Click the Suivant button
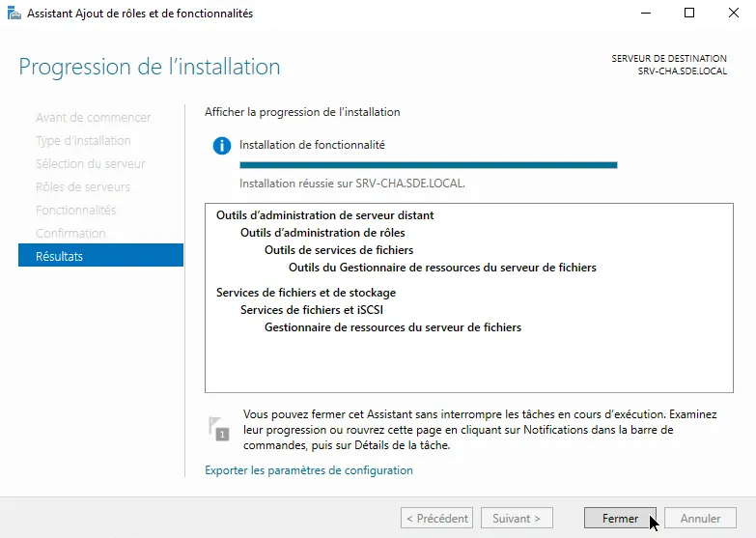The height and width of the screenshot is (538, 756). 517,519
